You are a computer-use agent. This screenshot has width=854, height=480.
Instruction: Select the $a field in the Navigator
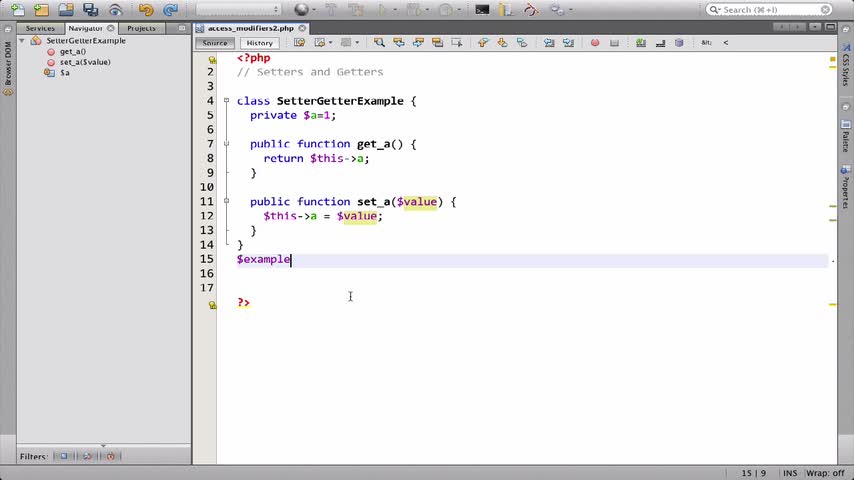[65, 72]
